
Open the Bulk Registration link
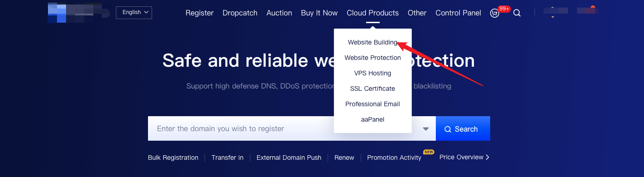coord(173,157)
